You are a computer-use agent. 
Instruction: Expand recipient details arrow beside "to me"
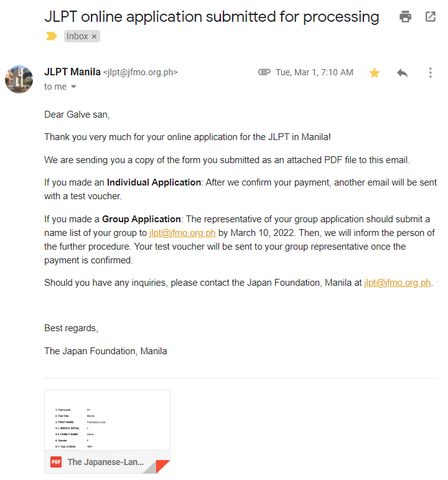tap(73, 87)
